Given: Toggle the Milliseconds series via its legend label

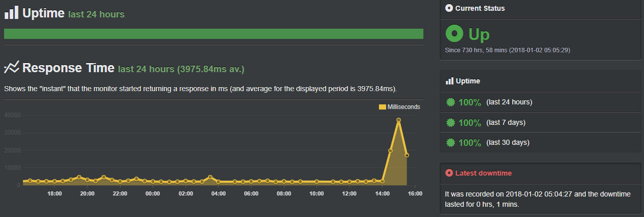Looking at the screenshot, I should click(403, 107).
